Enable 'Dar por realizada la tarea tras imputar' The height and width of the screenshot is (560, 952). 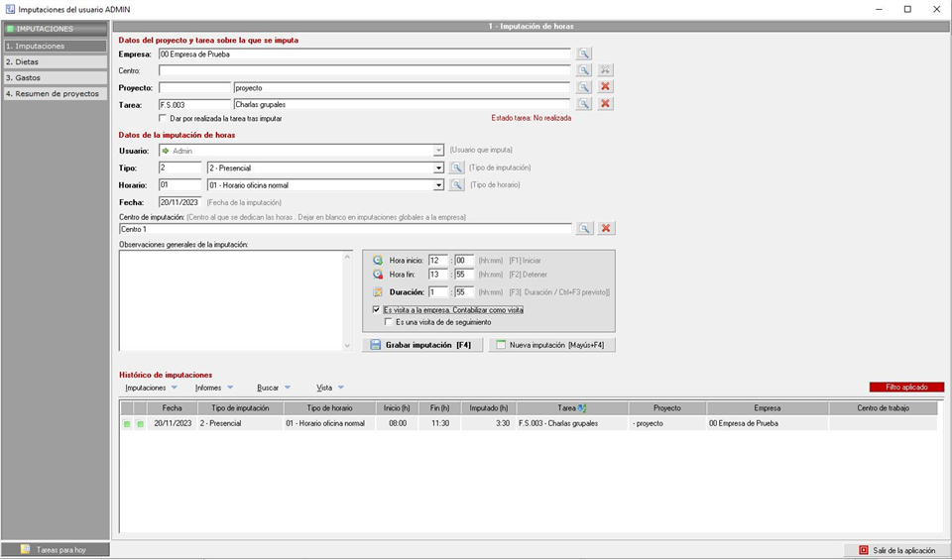tap(164, 118)
